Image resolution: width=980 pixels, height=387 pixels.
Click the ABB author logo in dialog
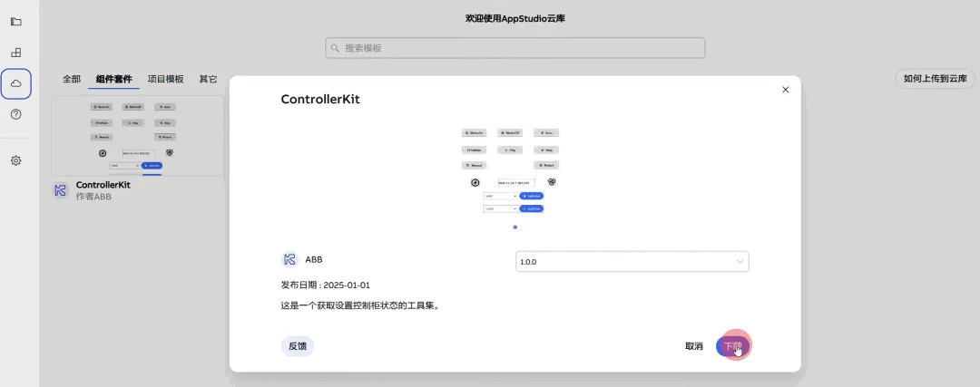pos(289,259)
